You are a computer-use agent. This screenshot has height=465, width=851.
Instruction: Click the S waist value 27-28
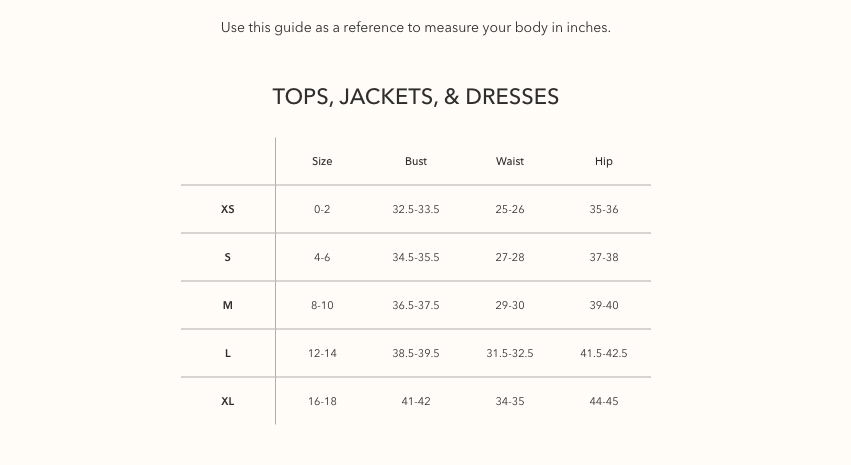tap(510, 258)
